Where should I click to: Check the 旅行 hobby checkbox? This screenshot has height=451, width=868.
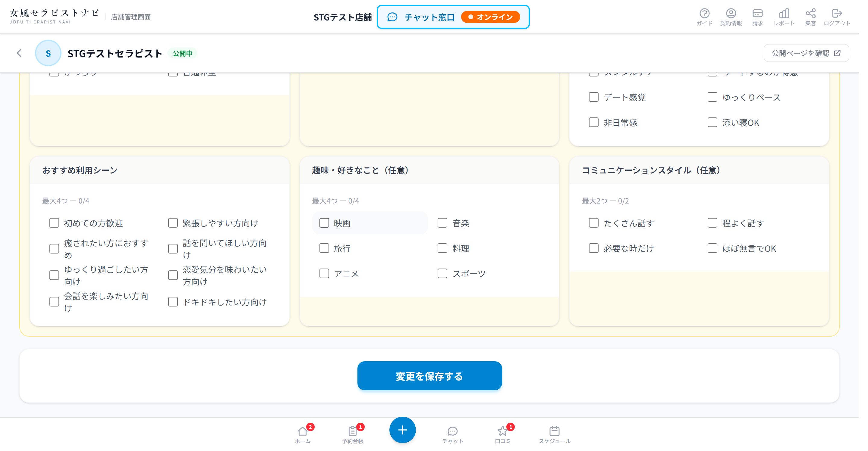(x=328, y=251)
